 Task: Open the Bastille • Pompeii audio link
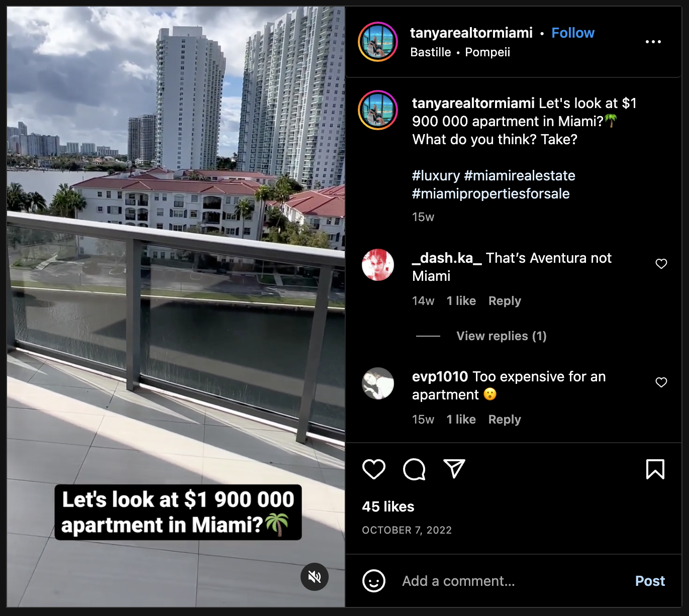(x=460, y=52)
